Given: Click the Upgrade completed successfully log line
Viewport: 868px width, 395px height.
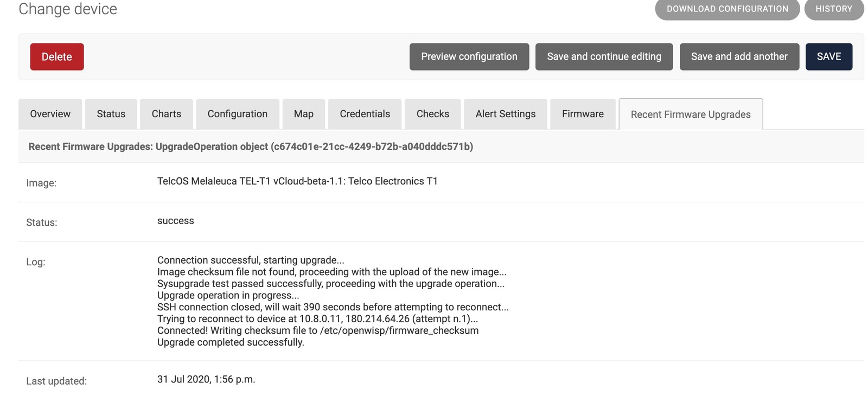Looking at the screenshot, I should pos(231,342).
